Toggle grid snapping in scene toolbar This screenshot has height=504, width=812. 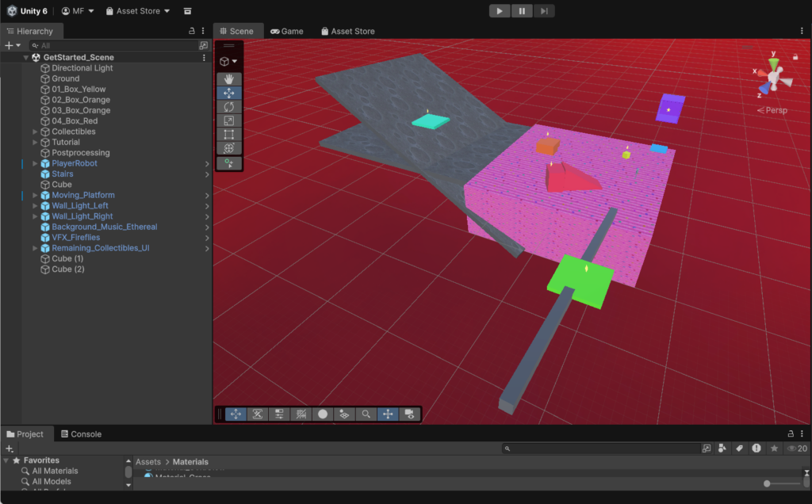click(x=301, y=414)
